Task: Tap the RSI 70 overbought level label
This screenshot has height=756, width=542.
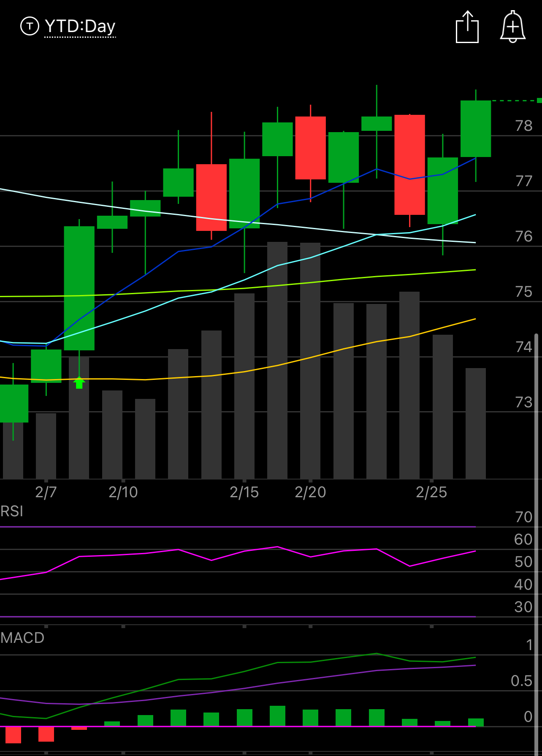Action: tap(524, 517)
